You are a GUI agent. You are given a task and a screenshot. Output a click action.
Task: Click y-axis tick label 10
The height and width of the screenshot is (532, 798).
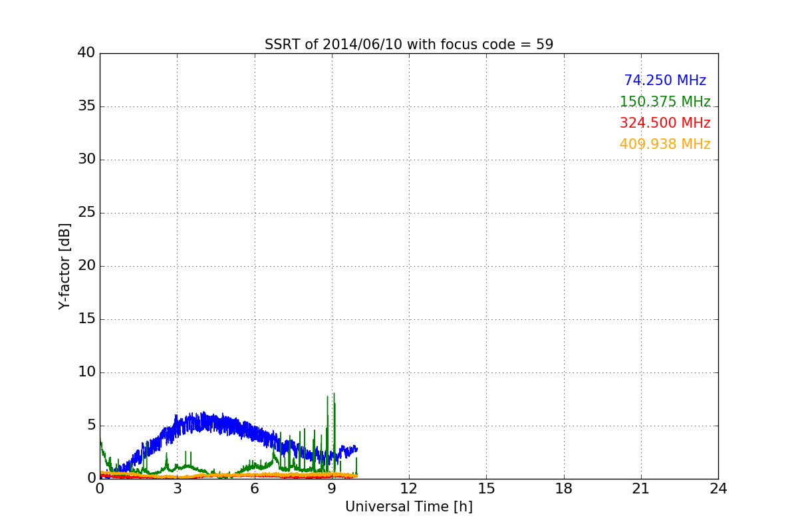pos(86,372)
